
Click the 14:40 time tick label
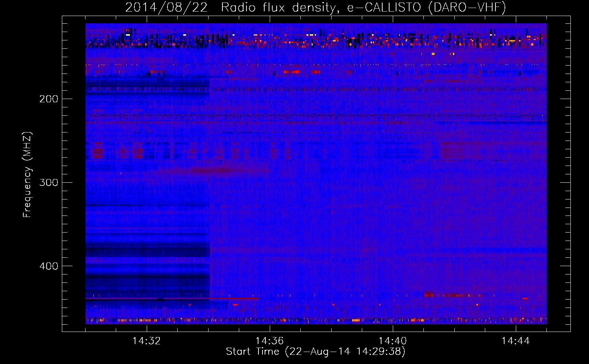pos(393,341)
